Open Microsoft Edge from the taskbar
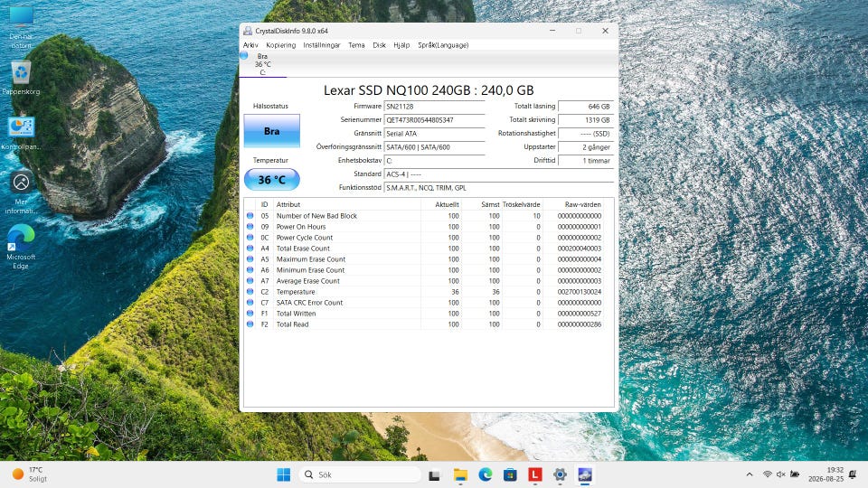The height and width of the screenshot is (488, 868). pyautogui.click(x=486, y=474)
